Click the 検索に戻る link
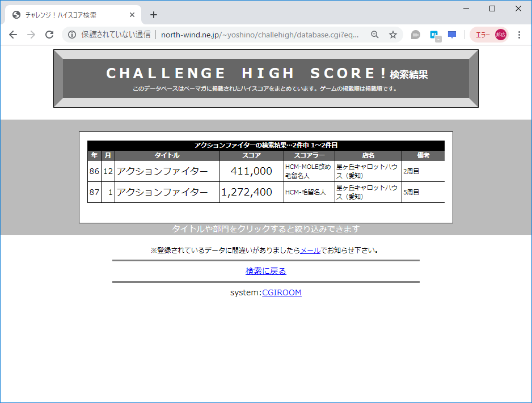Image resolution: width=532 pixels, height=403 pixels. (266, 271)
